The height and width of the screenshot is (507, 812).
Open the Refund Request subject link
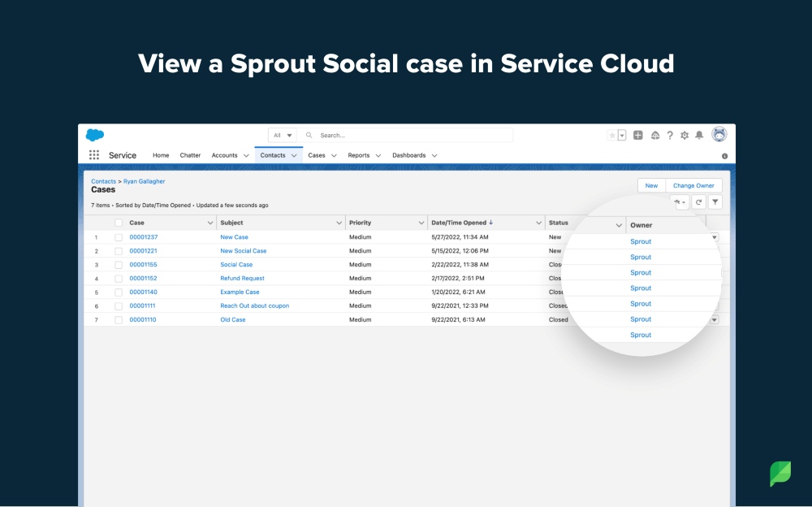click(242, 279)
